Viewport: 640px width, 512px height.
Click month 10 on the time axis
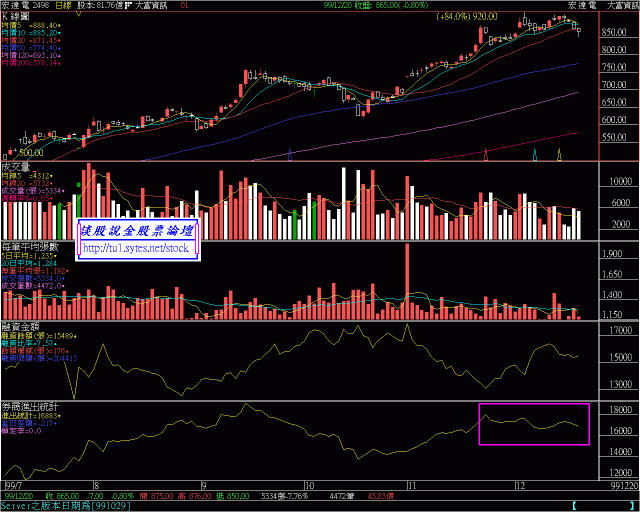[310, 486]
